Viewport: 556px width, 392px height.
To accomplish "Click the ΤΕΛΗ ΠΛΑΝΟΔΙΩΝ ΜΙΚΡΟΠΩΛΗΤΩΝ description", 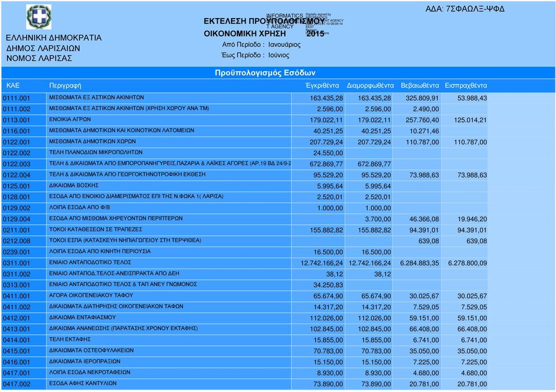I will coord(96,152).
